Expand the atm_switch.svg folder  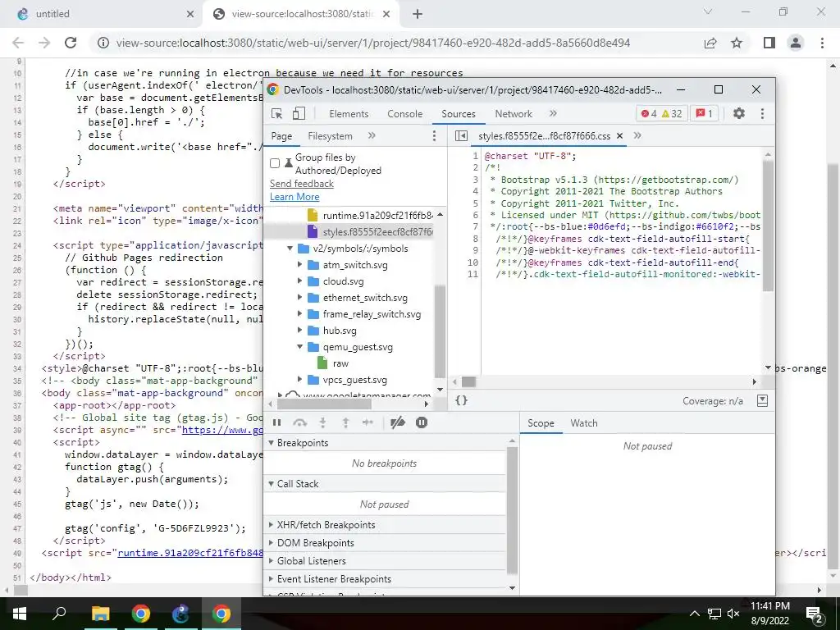coord(300,265)
